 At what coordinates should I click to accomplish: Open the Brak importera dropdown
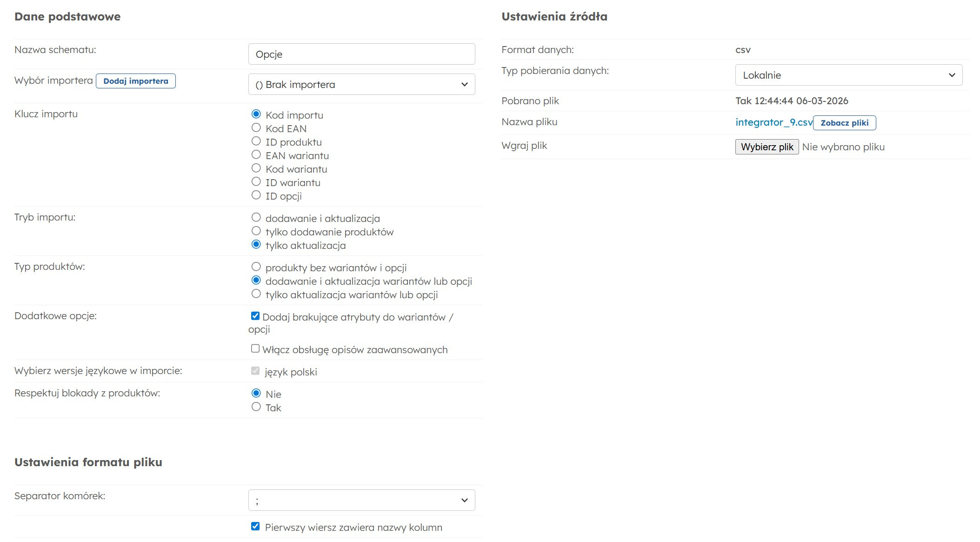click(x=361, y=84)
